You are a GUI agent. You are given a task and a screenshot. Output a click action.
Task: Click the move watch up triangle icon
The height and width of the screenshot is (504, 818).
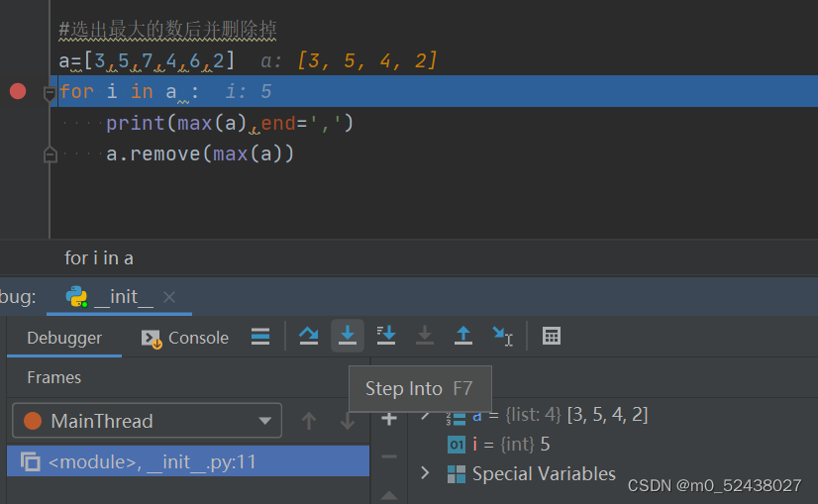tap(389, 495)
